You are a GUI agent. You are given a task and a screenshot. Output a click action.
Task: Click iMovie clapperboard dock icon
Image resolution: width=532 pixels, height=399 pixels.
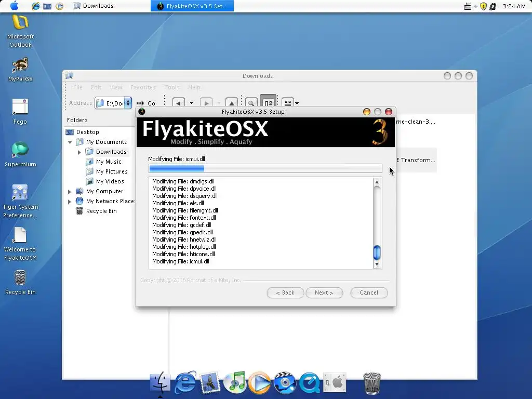pyautogui.click(x=285, y=383)
